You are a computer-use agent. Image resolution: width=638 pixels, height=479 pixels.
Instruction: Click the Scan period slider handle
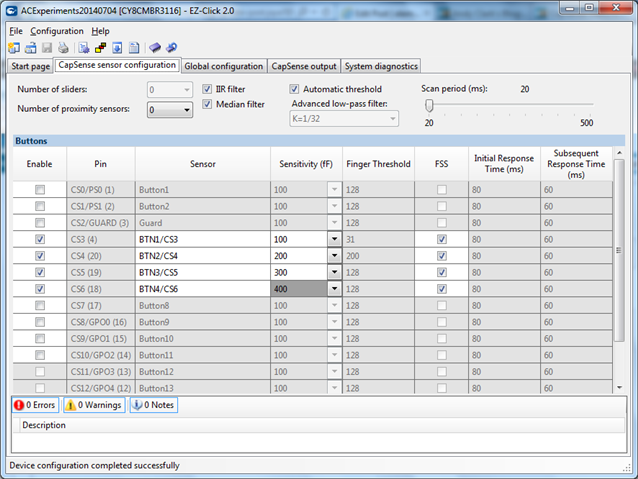click(429, 106)
